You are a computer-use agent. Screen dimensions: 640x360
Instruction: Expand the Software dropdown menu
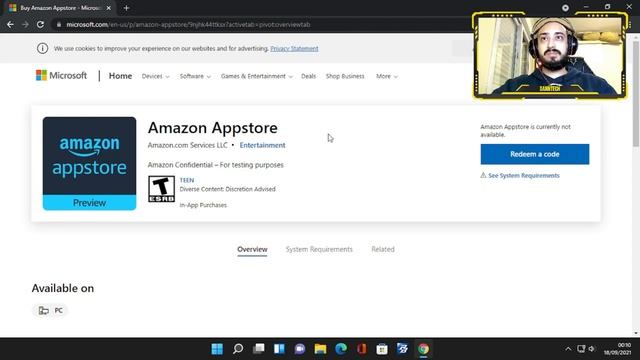point(195,76)
